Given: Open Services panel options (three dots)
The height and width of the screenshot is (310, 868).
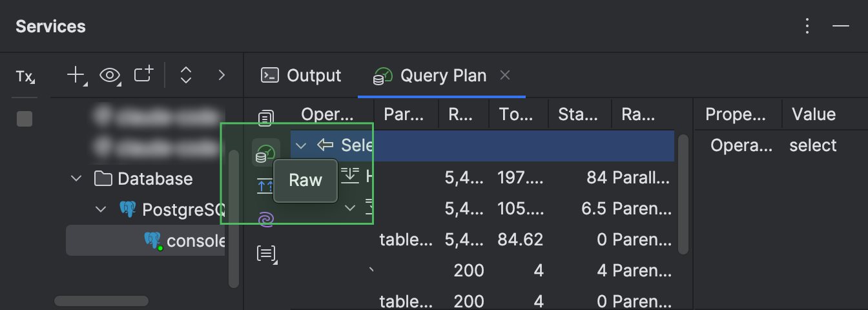Looking at the screenshot, I should click(x=807, y=26).
